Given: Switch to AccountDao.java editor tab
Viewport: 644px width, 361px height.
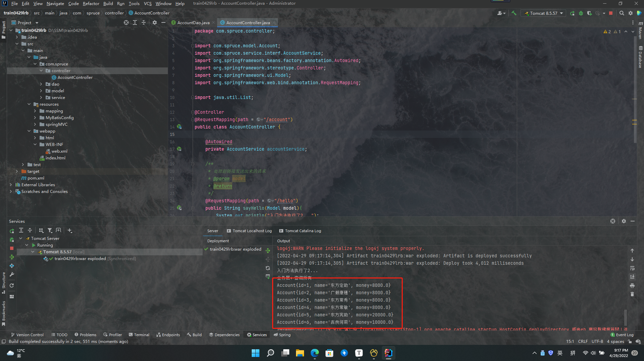Looking at the screenshot, I should point(193,22).
